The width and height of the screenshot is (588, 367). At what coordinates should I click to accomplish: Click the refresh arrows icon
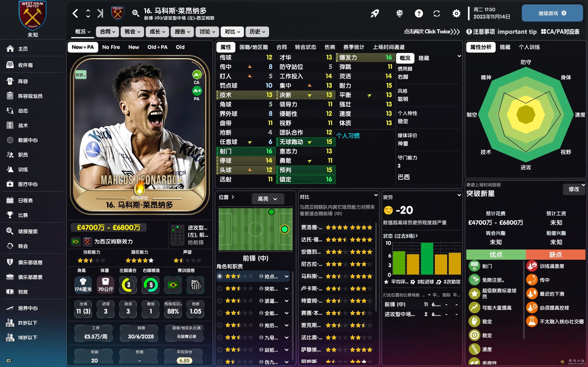437,13
